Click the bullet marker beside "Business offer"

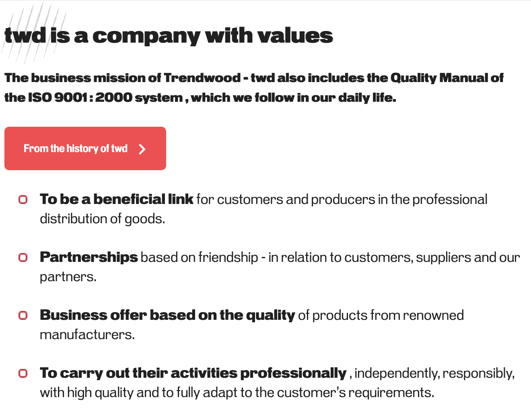click(23, 315)
